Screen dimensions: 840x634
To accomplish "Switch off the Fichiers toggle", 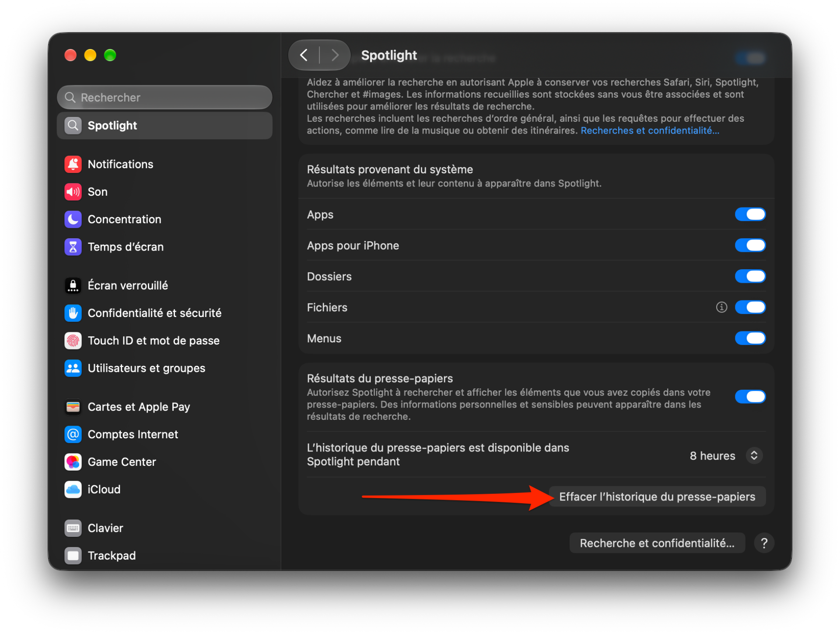I will (750, 307).
